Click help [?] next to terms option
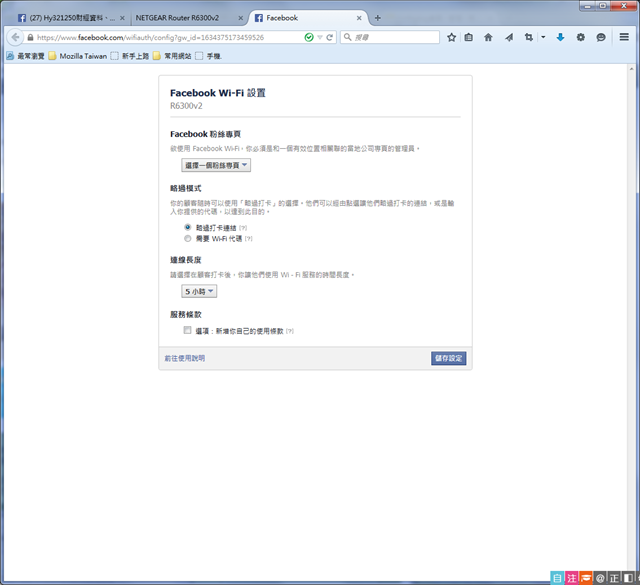 point(290,331)
